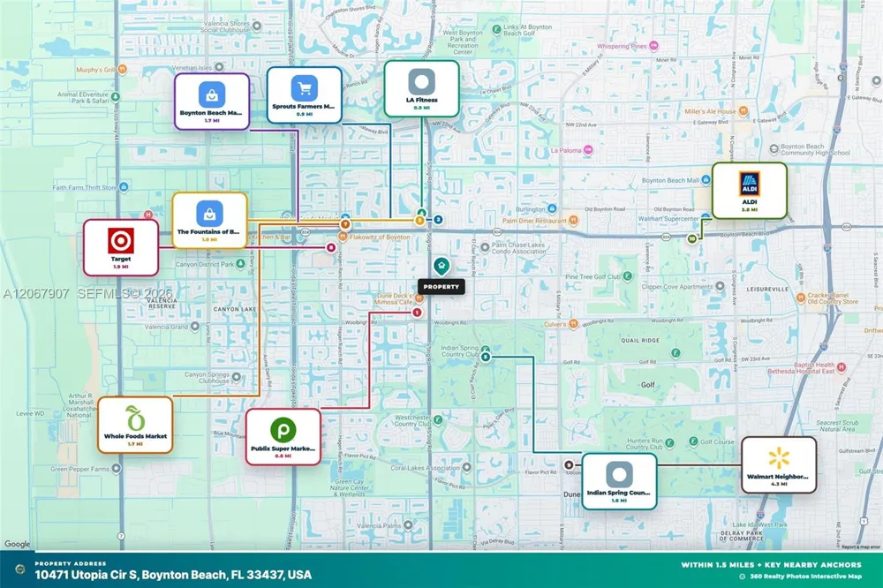Click the orange route marker numbered 7
Screen dimensions: 883x588
(345, 224)
